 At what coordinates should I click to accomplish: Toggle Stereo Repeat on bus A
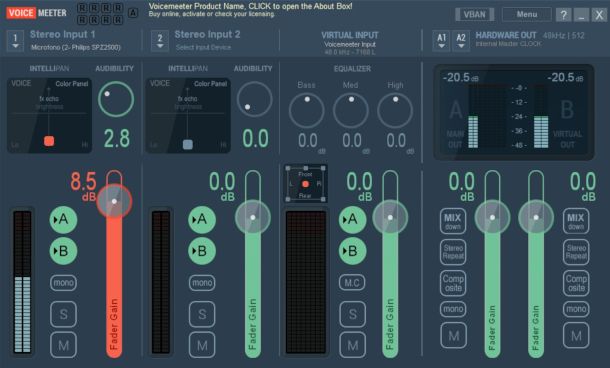pos(453,252)
